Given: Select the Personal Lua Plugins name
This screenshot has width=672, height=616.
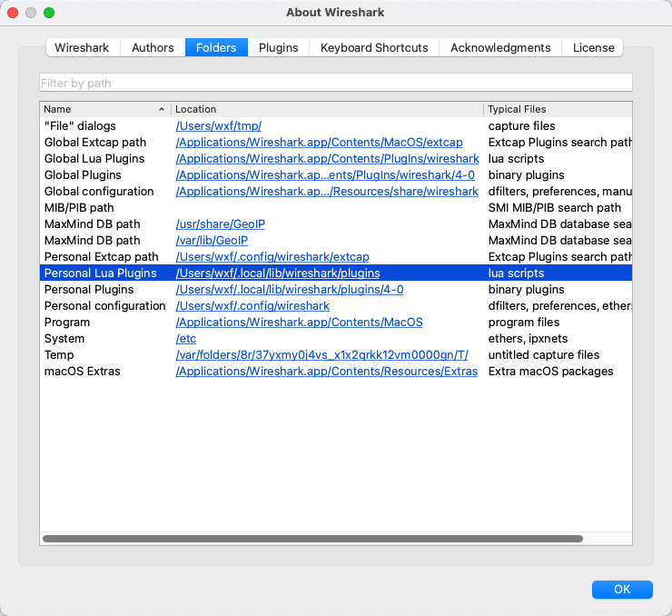Looking at the screenshot, I should tap(100, 273).
